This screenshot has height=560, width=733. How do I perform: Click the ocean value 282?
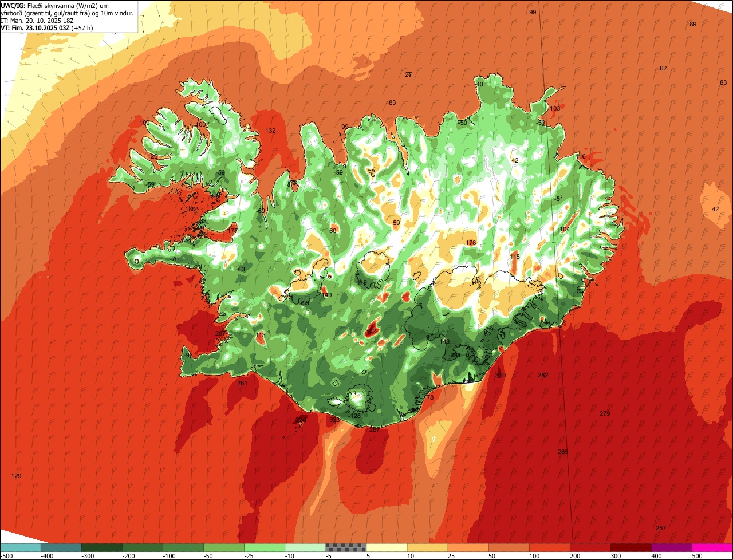click(x=543, y=375)
